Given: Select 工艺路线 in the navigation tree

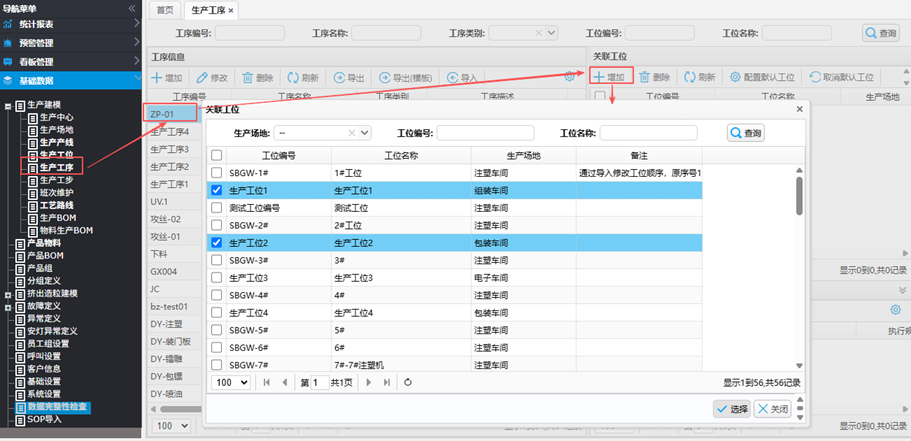Looking at the screenshot, I should [x=56, y=205].
